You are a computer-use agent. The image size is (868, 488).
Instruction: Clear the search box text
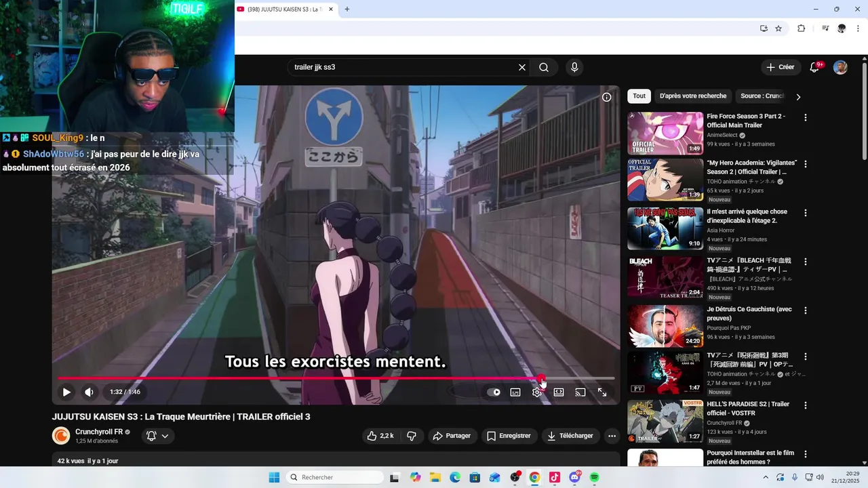pos(522,67)
